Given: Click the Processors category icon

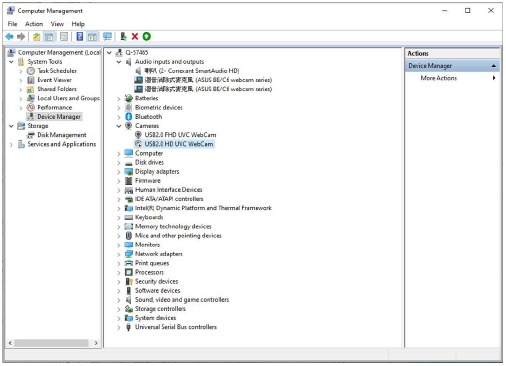Looking at the screenshot, I should click(129, 272).
